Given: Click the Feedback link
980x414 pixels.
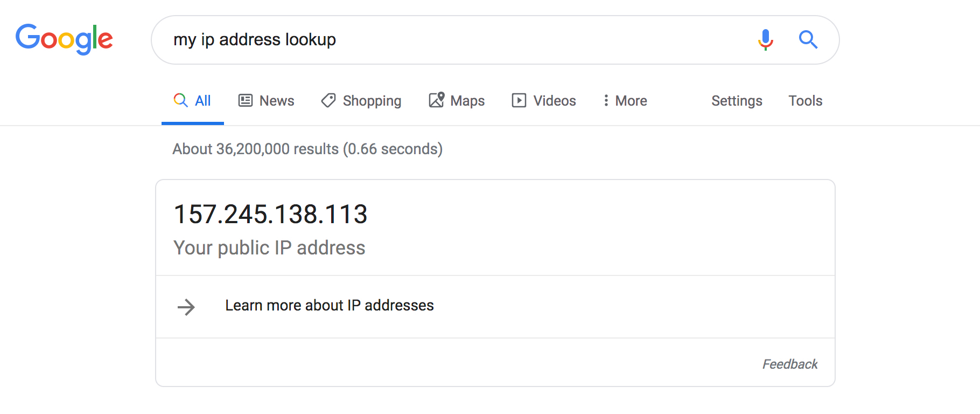Looking at the screenshot, I should tap(789, 364).
